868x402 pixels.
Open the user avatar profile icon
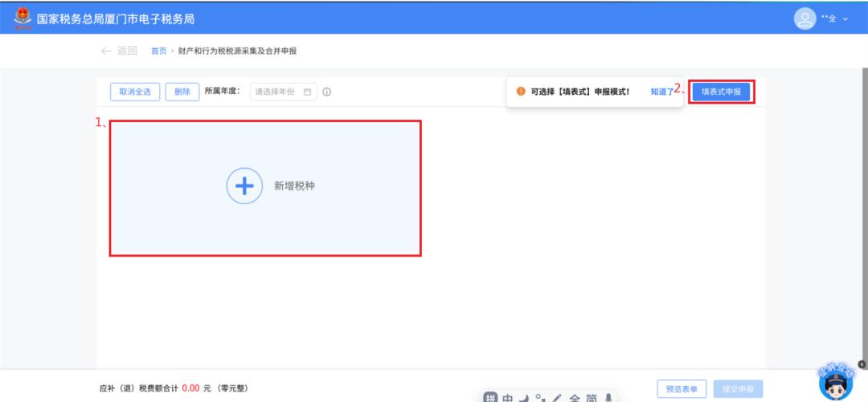point(805,18)
